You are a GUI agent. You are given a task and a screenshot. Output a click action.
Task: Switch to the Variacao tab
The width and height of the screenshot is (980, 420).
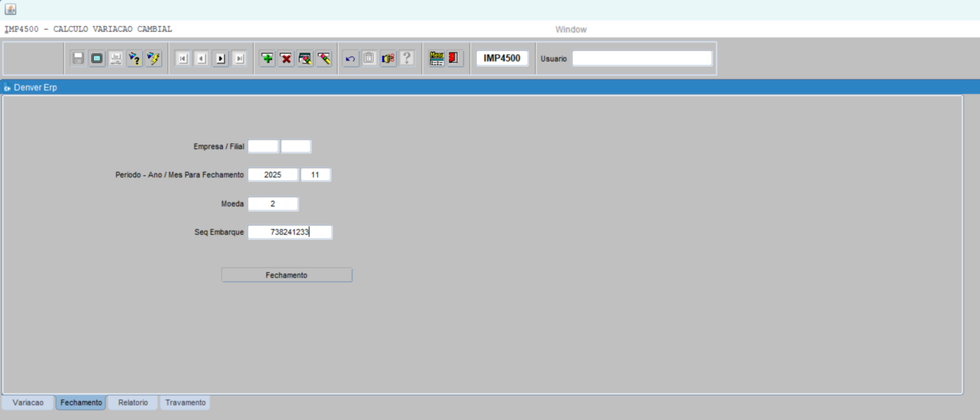pyautogui.click(x=28, y=403)
